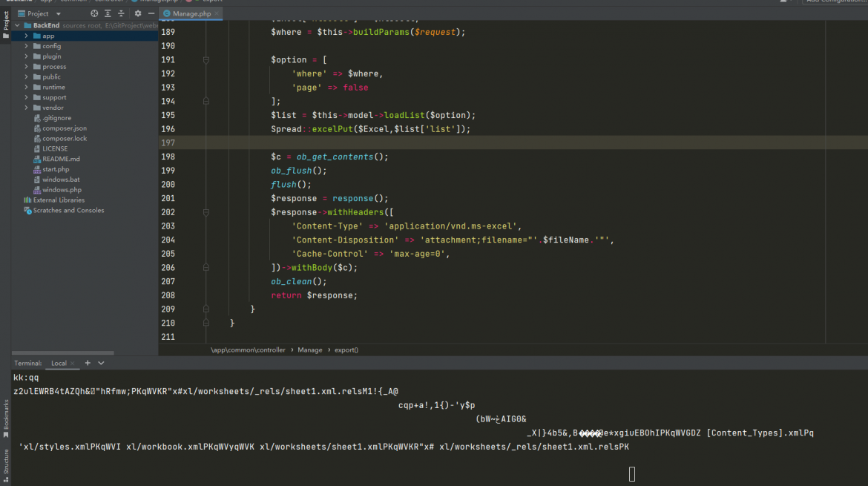The height and width of the screenshot is (486, 868).
Task: Click the app folder icon
Action: coord(37,36)
